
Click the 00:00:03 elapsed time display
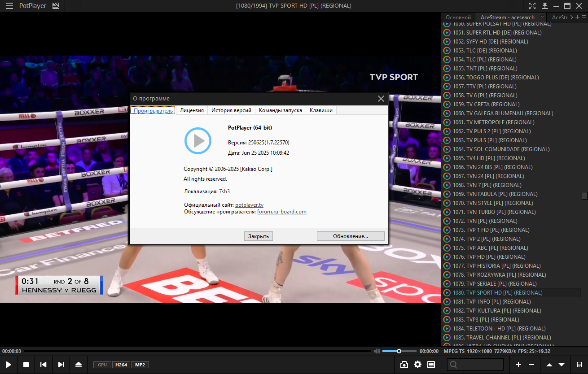(x=12, y=351)
